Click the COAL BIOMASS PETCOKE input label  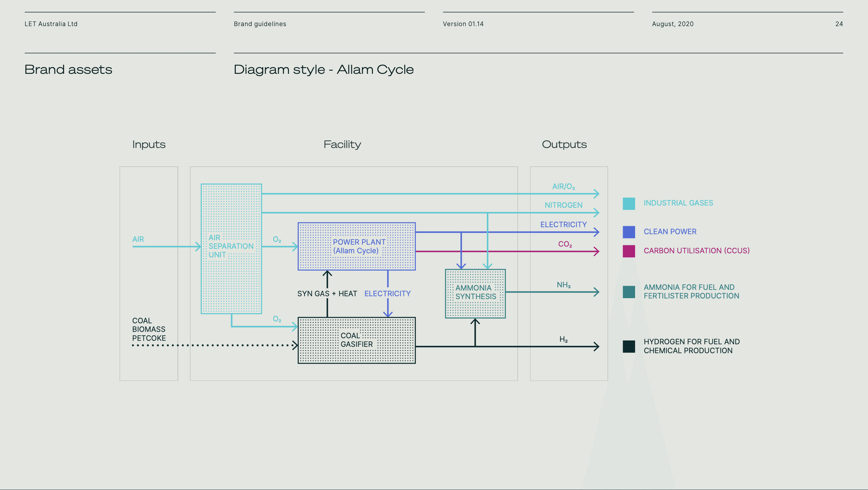coord(149,329)
